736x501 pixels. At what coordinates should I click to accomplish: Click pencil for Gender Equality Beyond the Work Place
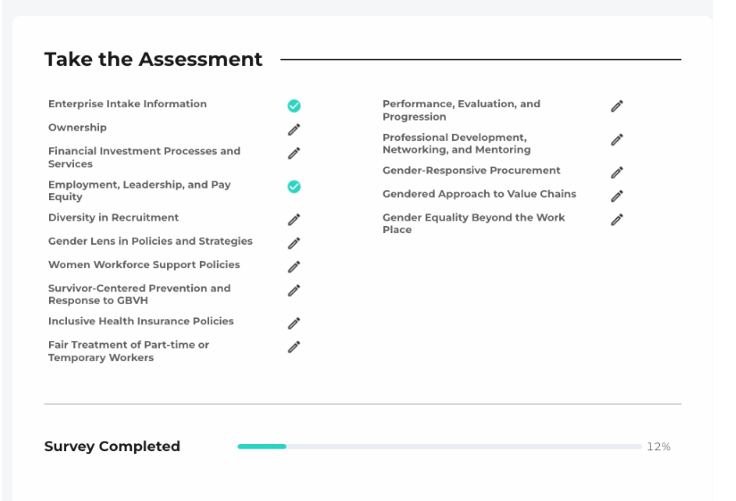[x=617, y=219]
